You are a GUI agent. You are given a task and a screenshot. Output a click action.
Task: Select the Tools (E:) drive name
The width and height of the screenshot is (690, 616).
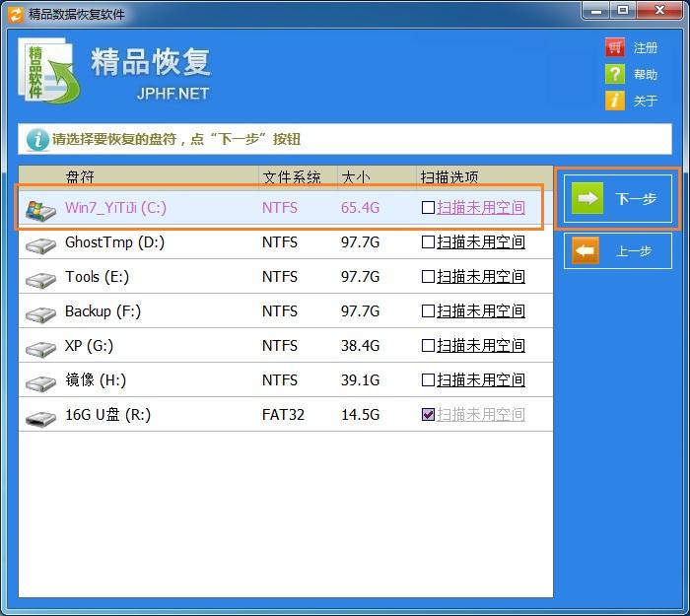[97, 276]
